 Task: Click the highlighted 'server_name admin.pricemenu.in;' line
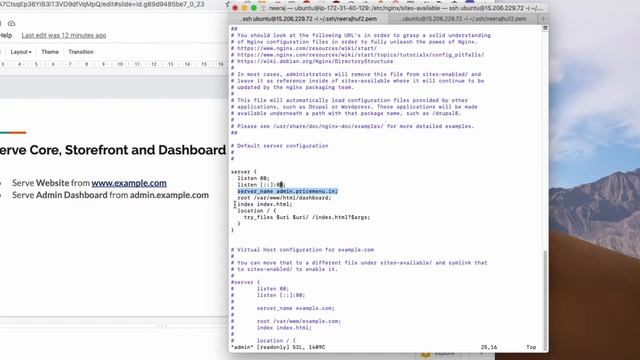pos(287,191)
